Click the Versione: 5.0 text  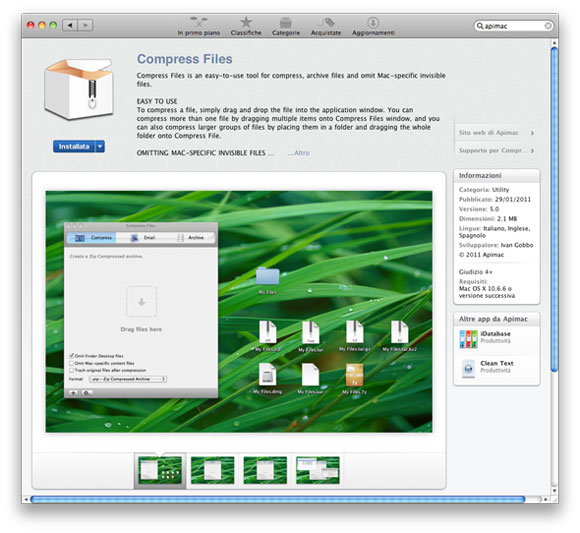pyautogui.click(x=479, y=209)
